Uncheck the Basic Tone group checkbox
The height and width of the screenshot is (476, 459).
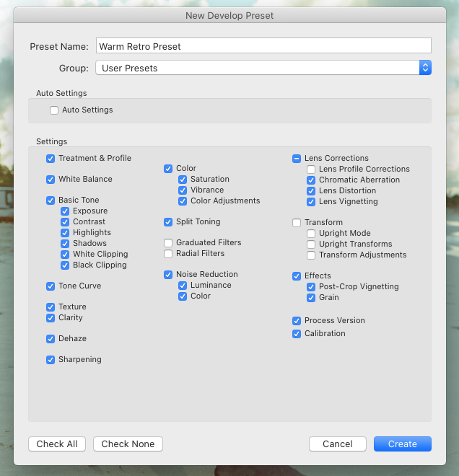[x=51, y=200]
